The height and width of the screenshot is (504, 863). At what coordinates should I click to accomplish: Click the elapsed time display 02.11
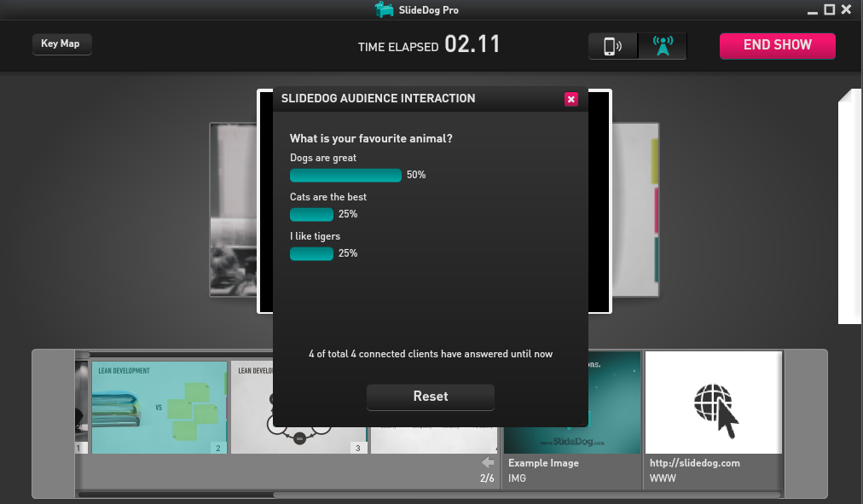(x=472, y=44)
